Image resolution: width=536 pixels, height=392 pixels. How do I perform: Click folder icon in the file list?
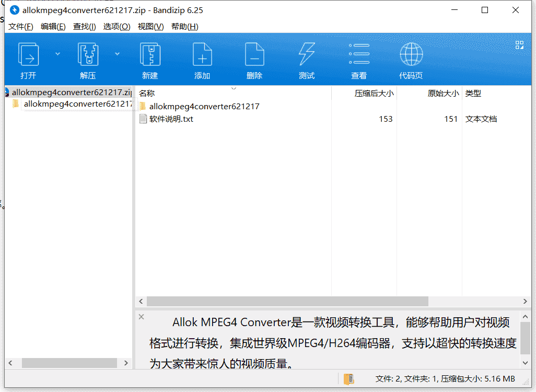tap(143, 106)
